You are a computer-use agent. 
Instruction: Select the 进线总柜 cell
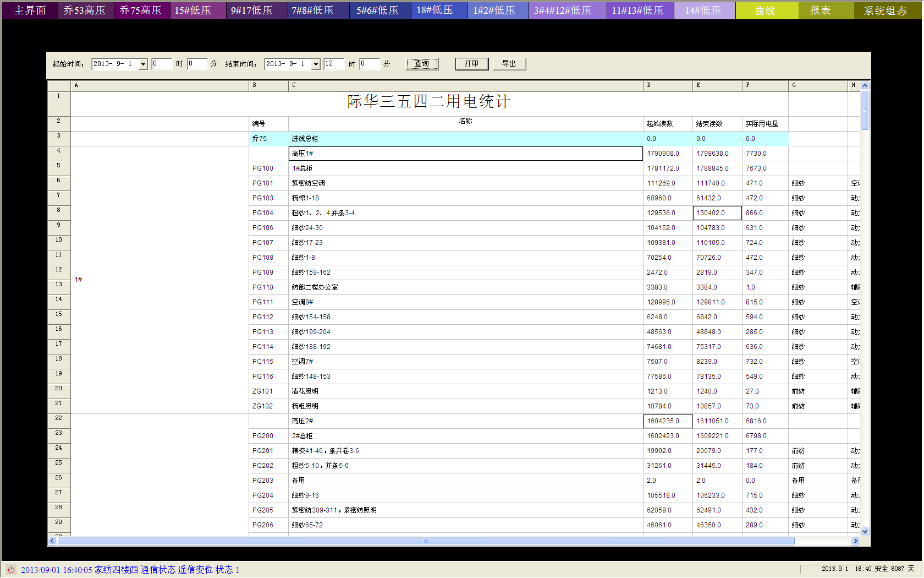(x=465, y=139)
